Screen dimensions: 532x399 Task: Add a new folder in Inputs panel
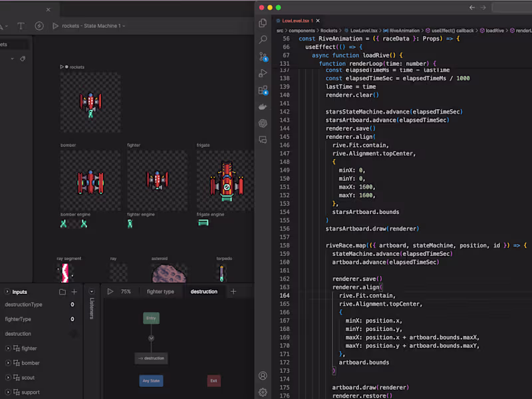point(63,292)
